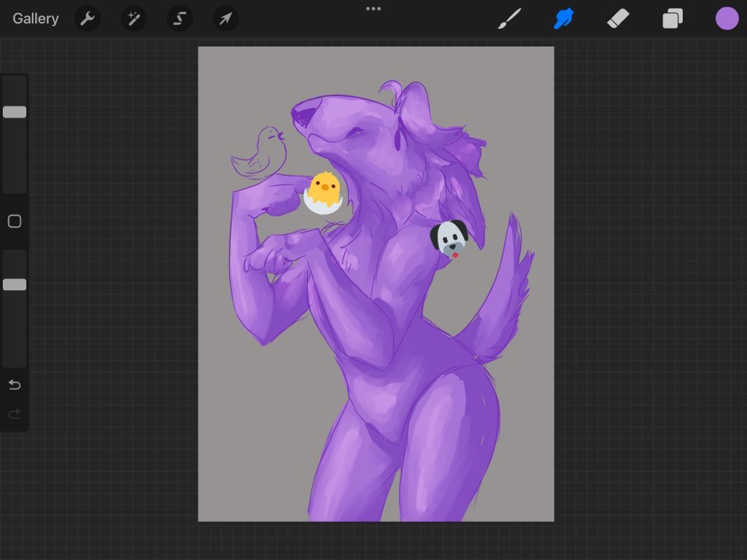Activate the Transform arrow tool
747x560 pixels.
[x=225, y=18]
